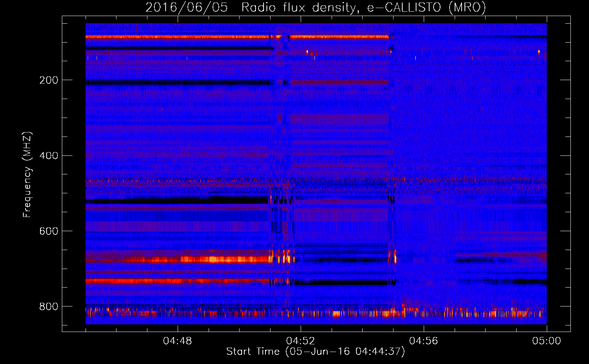Image resolution: width=589 pixels, height=364 pixels.
Task: Click the "600" frequency tick label
Action: tap(49, 232)
